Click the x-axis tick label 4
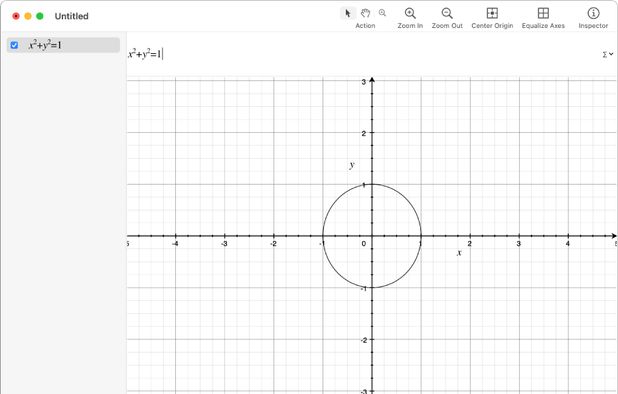The height and width of the screenshot is (394, 618). (568, 244)
